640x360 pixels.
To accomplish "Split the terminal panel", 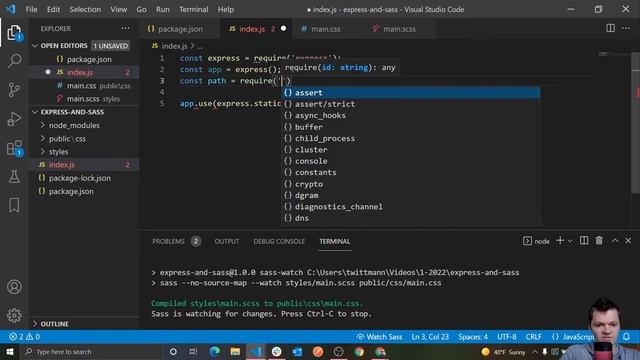I will [584, 241].
